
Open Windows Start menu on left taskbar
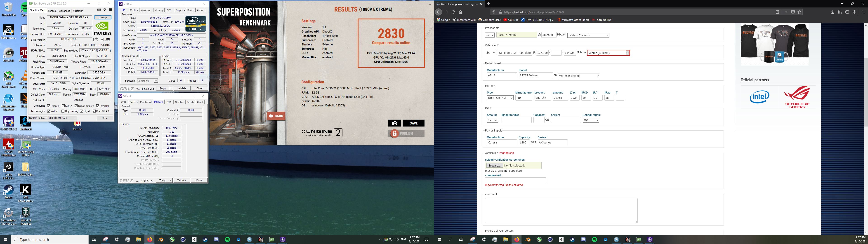click(x=5, y=240)
